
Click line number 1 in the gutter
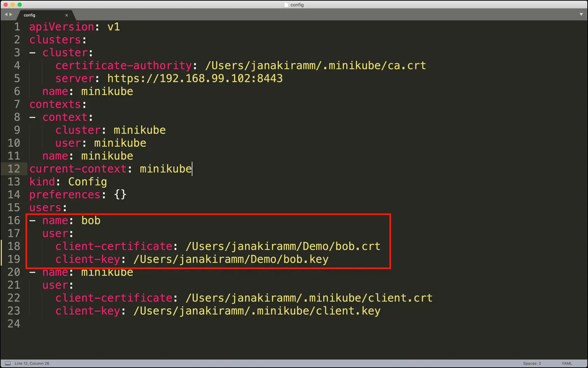[x=17, y=27]
